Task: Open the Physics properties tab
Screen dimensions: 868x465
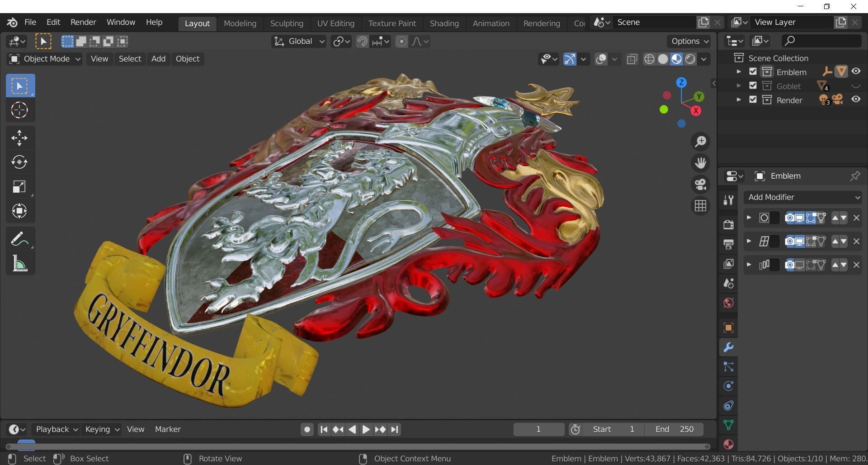Action: tap(728, 386)
